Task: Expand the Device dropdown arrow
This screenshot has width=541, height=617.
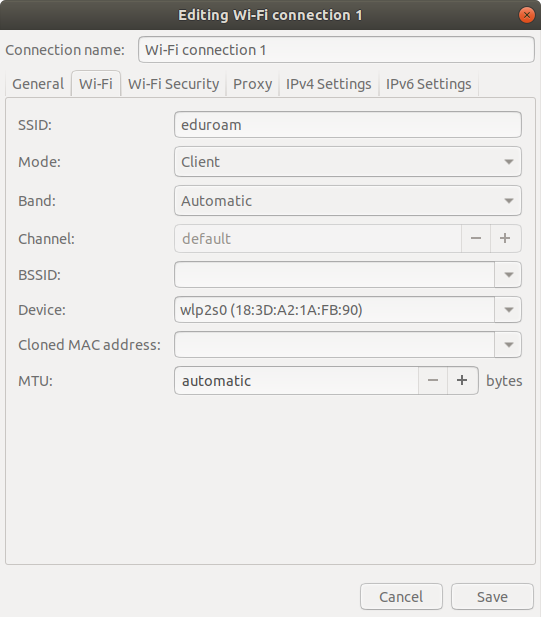Action: point(508,310)
